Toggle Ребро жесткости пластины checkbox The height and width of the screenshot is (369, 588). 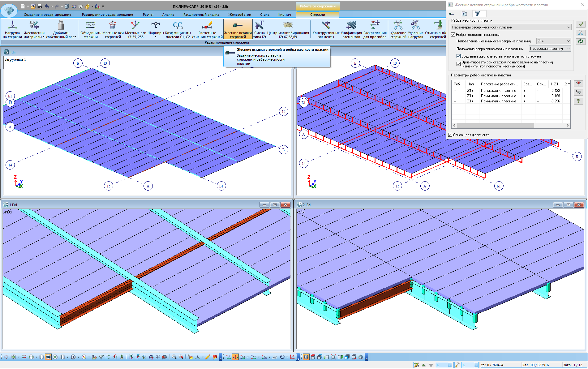coord(453,35)
